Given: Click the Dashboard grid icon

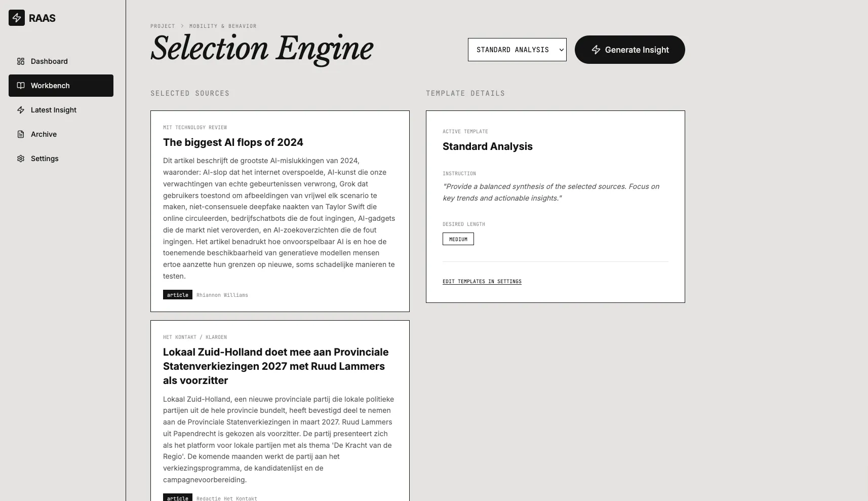Looking at the screenshot, I should 21,61.
